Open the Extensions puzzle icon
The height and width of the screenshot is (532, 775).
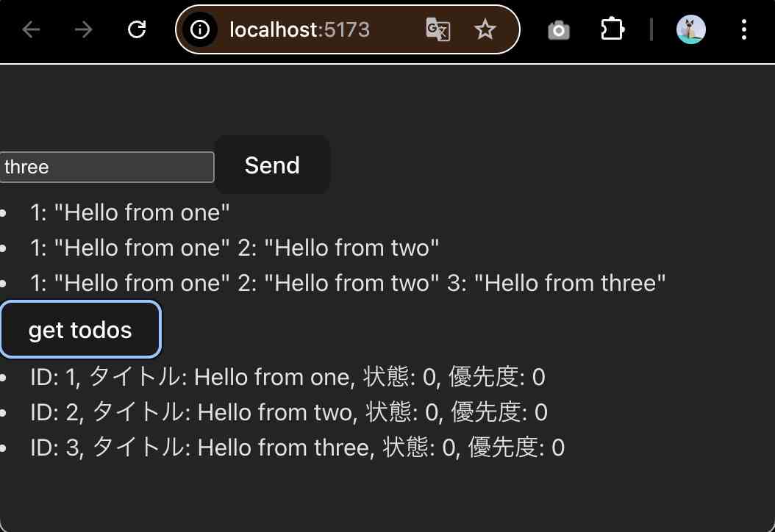point(612,29)
